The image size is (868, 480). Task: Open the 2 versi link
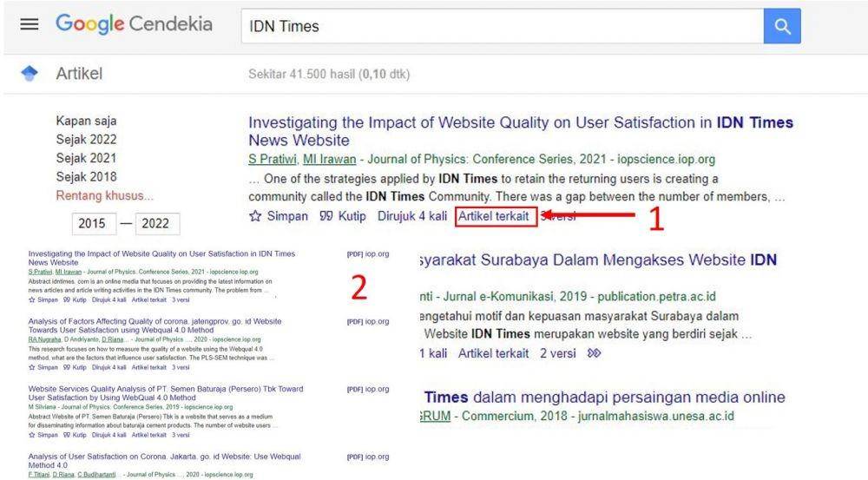(x=558, y=353)
